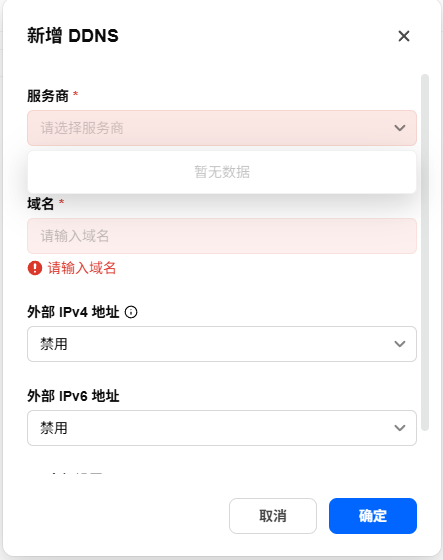This screenshot has height=560, width=443.
Task: Click chevron arrow in IPv4 地址 selector
Action: [x=400, y=344]
